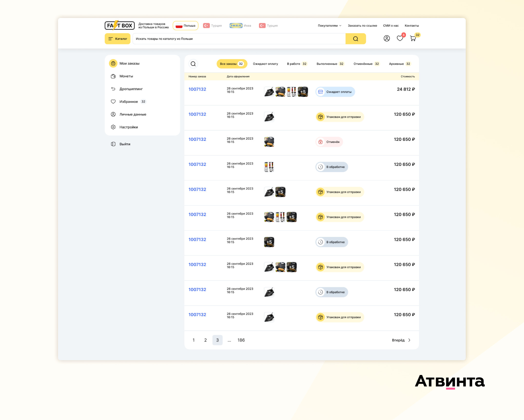524x420 pixels.
Task: Select Польша country switch
Action: point(186,26)
